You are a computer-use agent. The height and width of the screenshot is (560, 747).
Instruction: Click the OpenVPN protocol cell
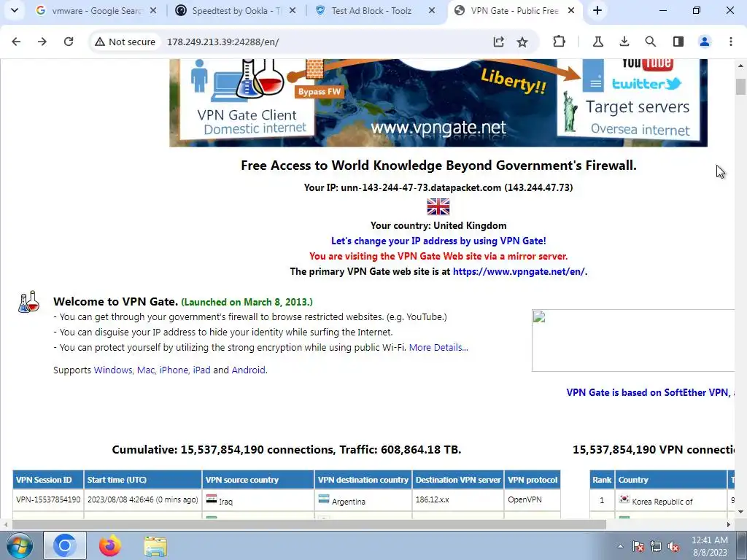[532, 500]
